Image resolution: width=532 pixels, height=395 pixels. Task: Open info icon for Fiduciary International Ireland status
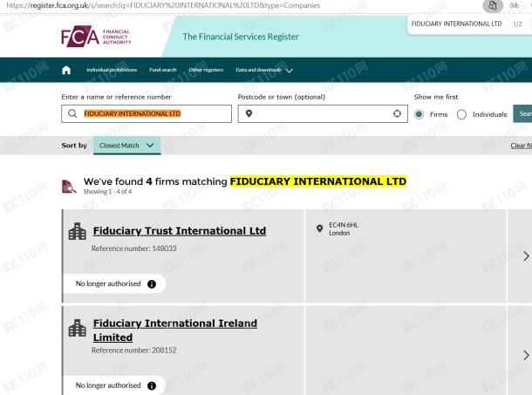tap(152, 385)
